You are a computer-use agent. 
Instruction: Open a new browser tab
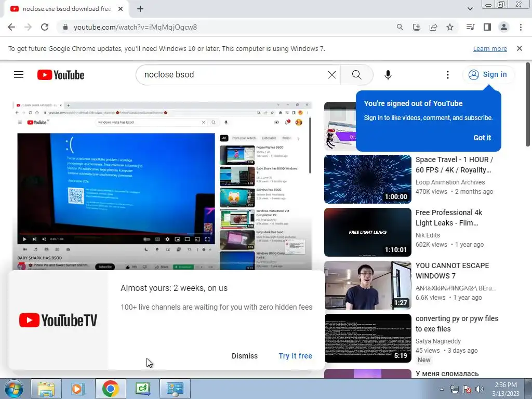[140, 9]
